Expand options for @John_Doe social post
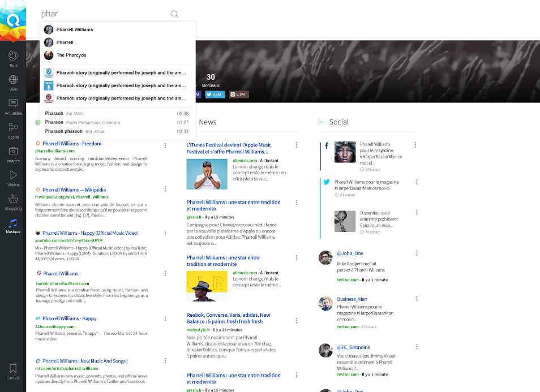Screen dimensions: 540x392 [x=417, y=253]
